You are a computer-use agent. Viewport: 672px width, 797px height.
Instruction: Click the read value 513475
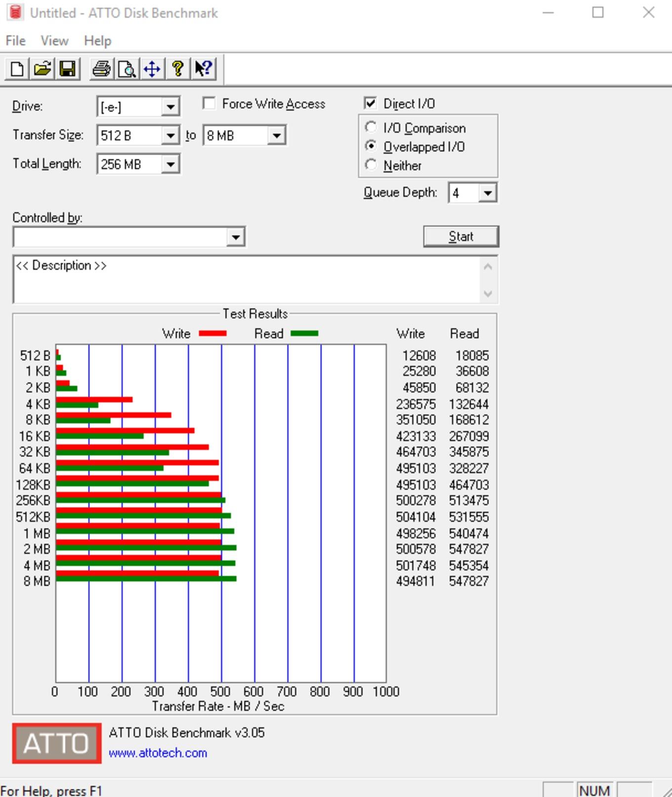pyautogui.click(x=469, y=500)
